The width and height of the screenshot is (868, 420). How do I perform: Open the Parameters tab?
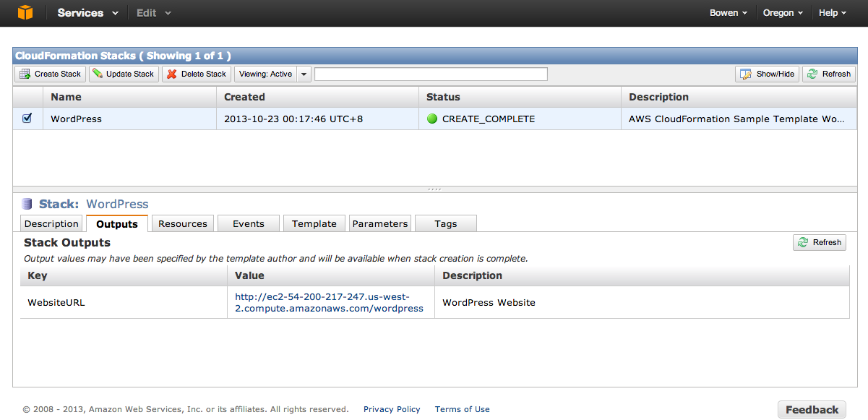[x=380, y=223]
